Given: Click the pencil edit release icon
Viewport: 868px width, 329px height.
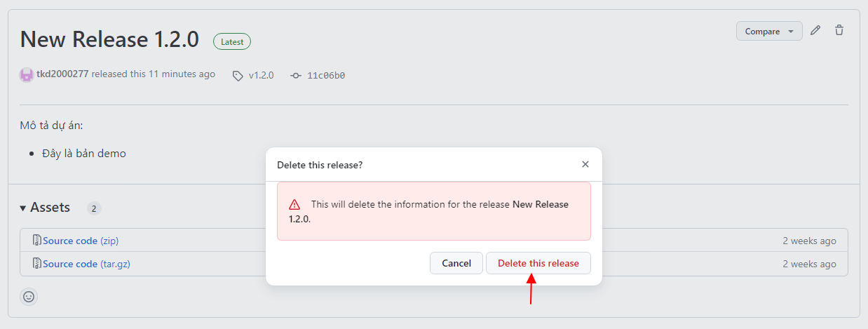Looking at the screenshot, I should pos(815,31).
